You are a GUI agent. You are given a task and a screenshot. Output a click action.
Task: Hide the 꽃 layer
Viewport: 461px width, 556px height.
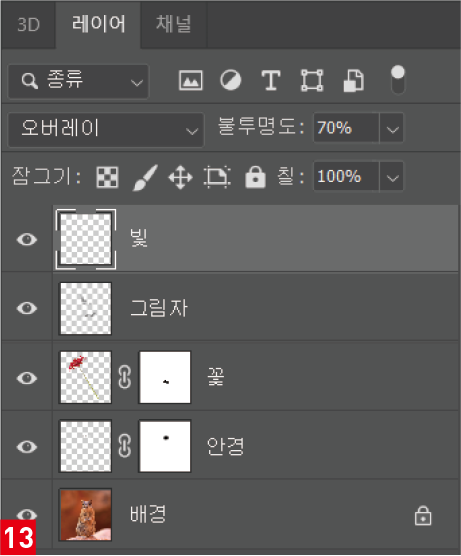pos(27,378)
